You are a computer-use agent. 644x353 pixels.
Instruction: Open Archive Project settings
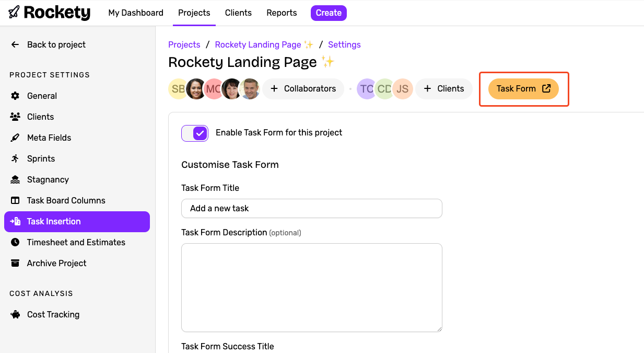(77, 263)
